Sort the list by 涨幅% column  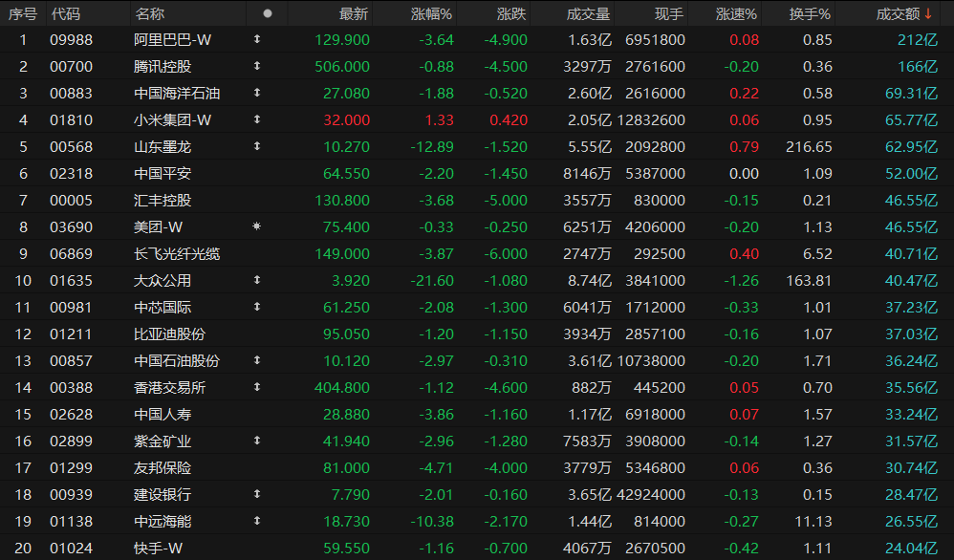click(x=431, y=13)
